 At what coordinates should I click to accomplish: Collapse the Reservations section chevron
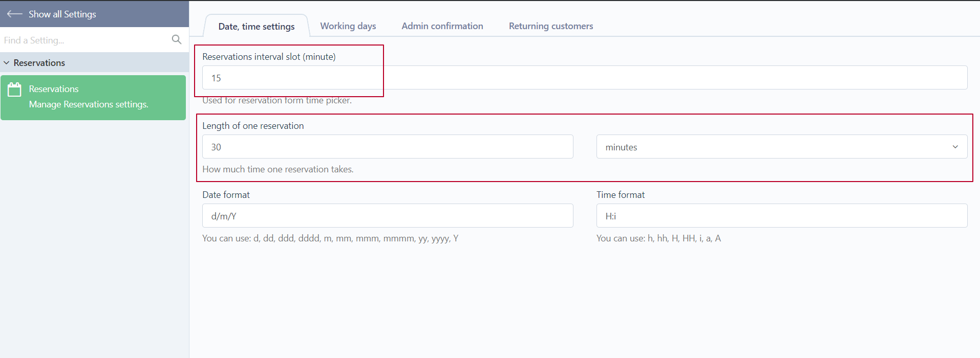point(6,62)
